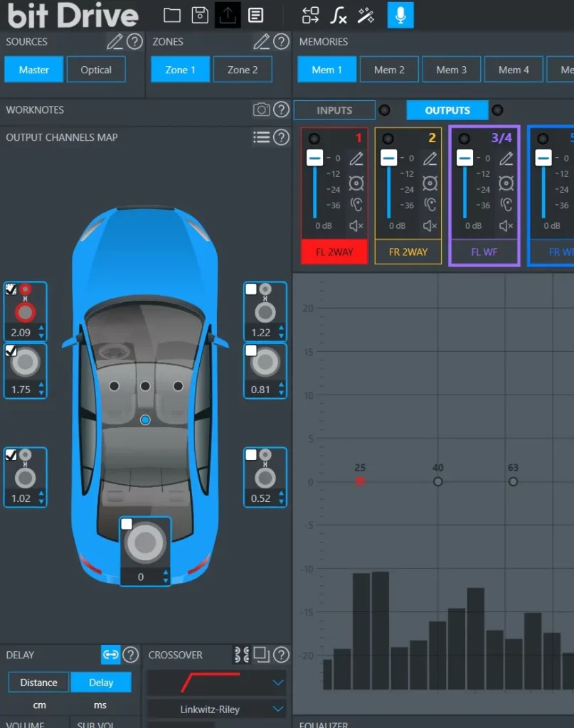Enable the checkbox for speaker 0.52
The width and height of the screenshot is (574, 728).
click(251, 455)
